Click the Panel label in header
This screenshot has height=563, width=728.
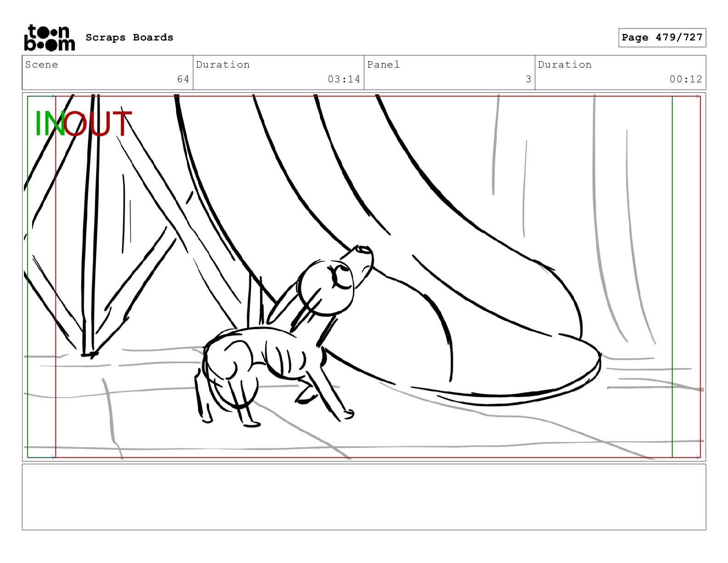(383, 65)
